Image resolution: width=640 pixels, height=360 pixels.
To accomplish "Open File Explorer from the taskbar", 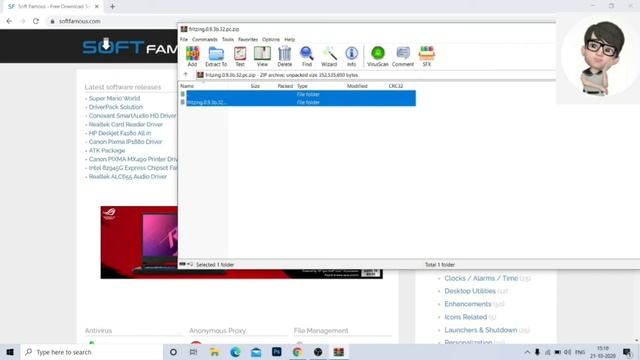I will coord(214,352).
